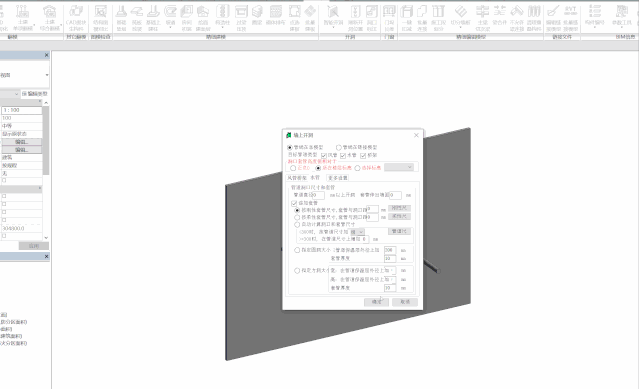Click the 1:100 view scale field
639x389 pixels.
click(x=22, y=110)
